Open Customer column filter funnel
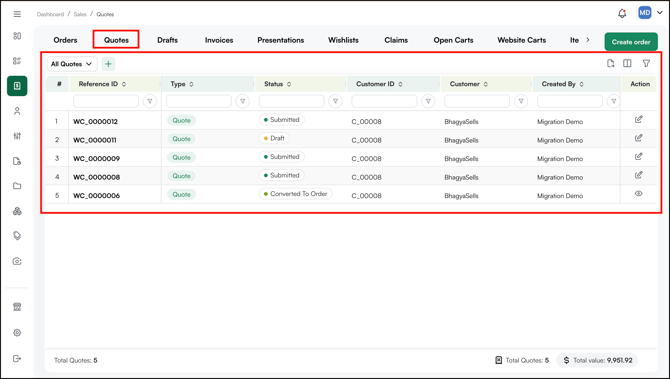 click(x=521, y=101)
